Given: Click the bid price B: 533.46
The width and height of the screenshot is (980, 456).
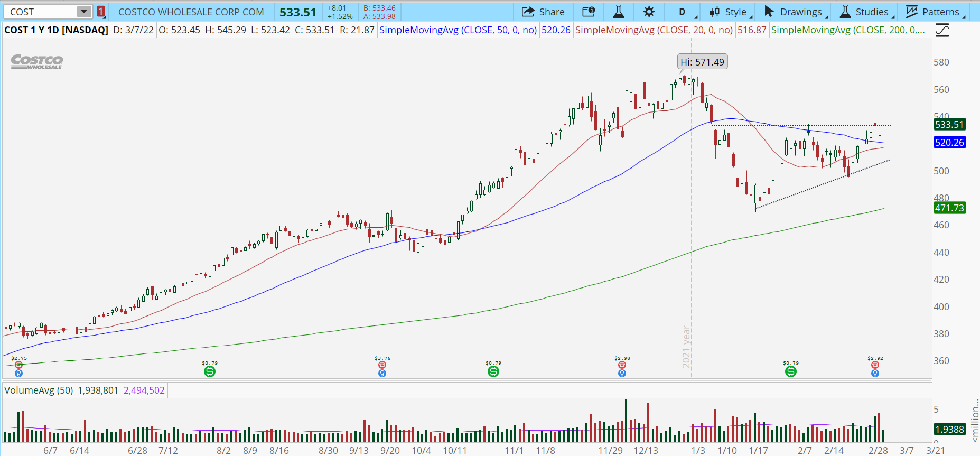Looking at the screenshot, I should pyautogui.click(x=379, y=8).
